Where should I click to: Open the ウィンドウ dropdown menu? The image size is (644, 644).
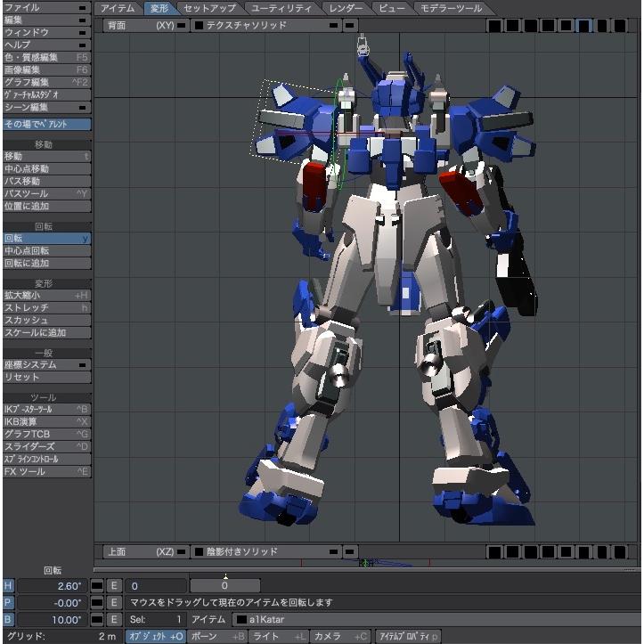(x=47, y=32)
